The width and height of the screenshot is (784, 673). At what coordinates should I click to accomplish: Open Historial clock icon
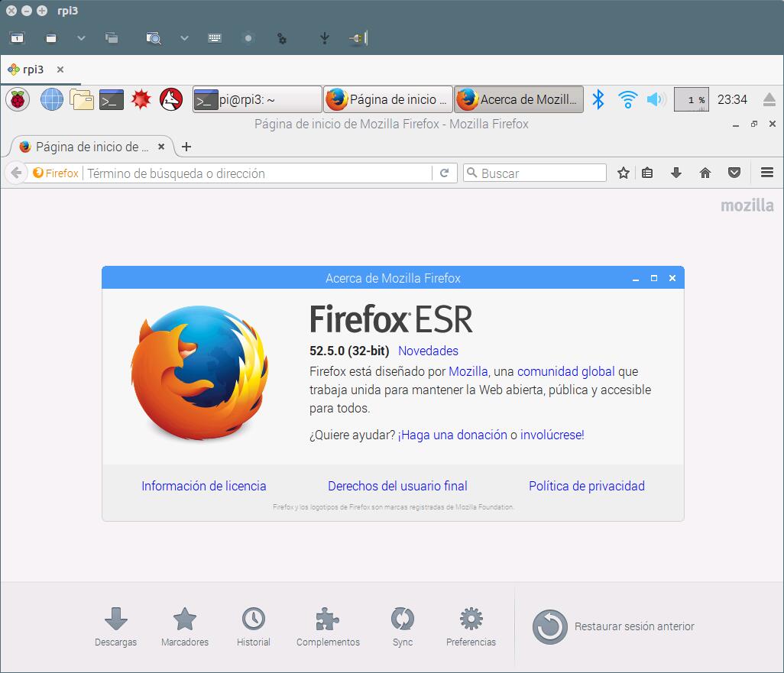(x=253, y=626)
